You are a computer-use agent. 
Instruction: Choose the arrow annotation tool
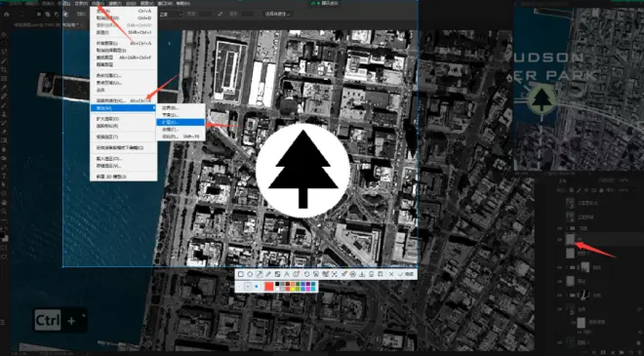[x=260, y=274]
